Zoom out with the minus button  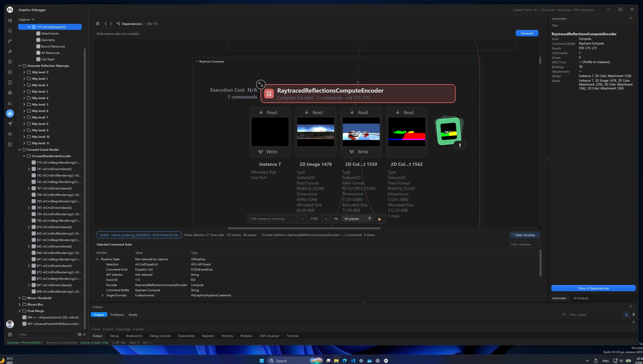click(303, 219)
